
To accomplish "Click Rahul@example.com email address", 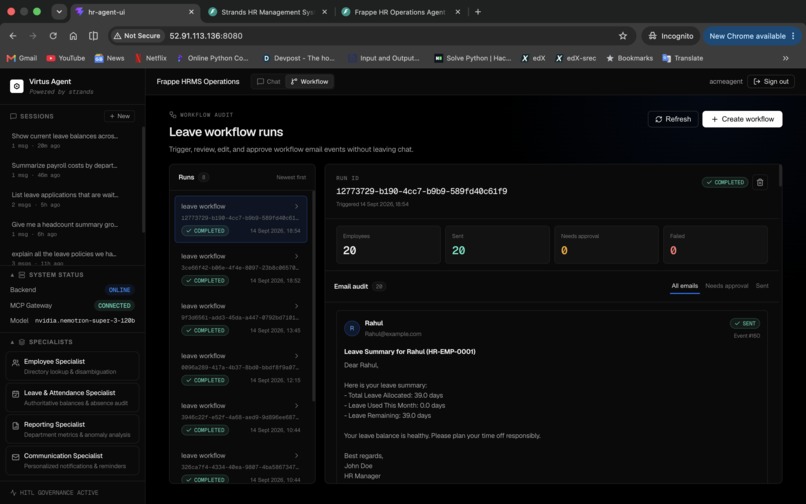I will point(393,334).
